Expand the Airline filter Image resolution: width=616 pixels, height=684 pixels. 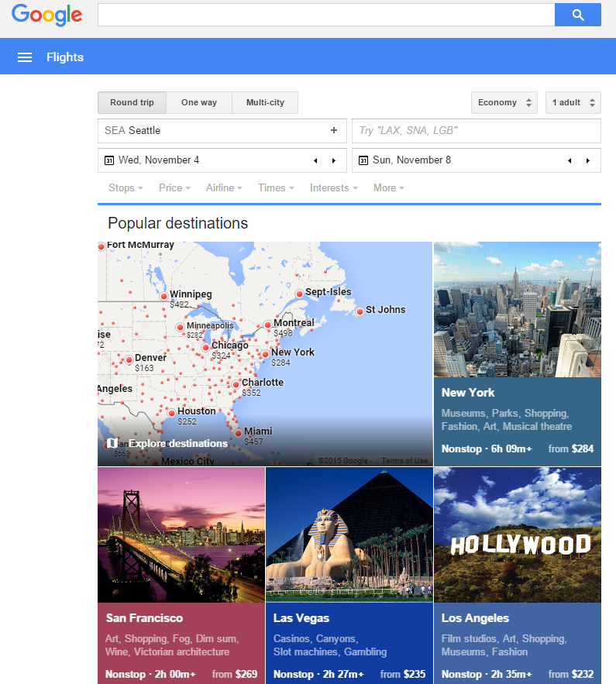pos(224,188)
